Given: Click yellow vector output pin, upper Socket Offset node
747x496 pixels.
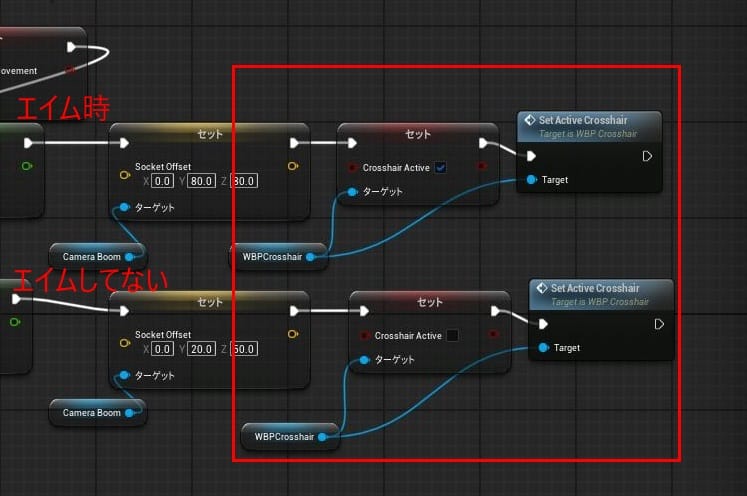Looking at the screenshot, I should point(293,166).
